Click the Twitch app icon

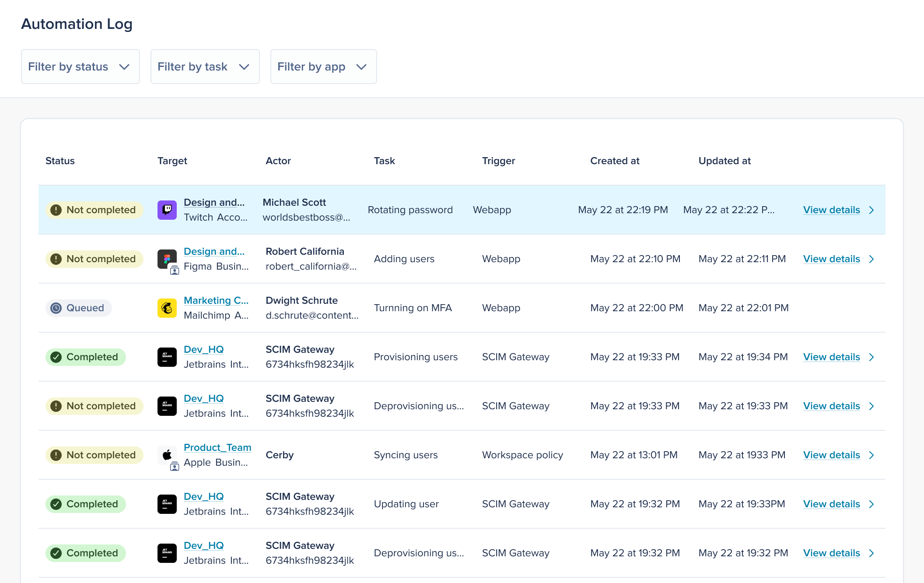[167, 210]
